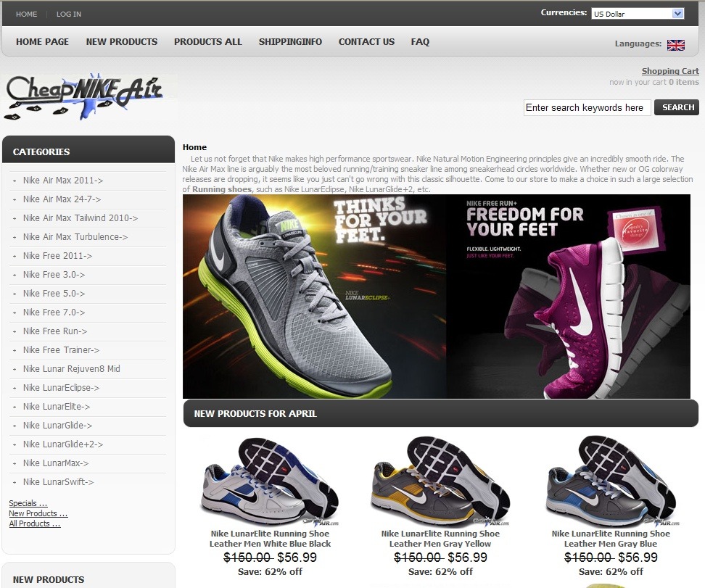Screen dimensions: 705x588
Task: Click $56.99 price of White Blue Black shoe
Action: 297,558
